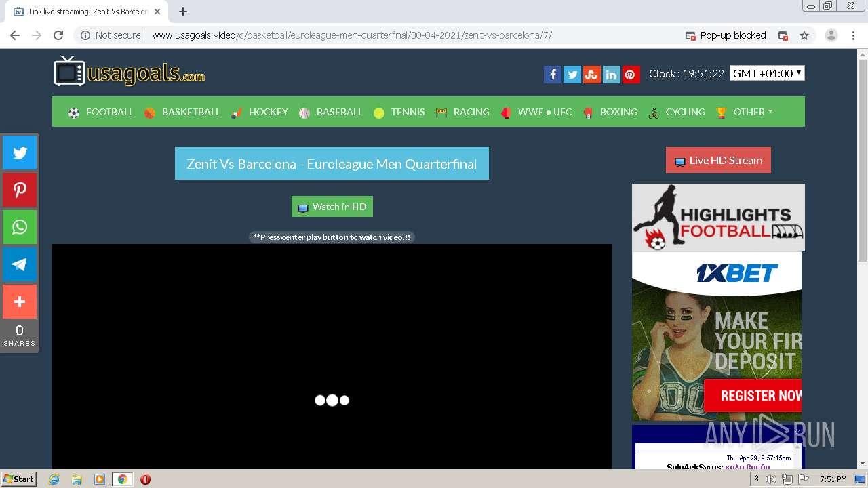This screenshot has height=488, width=868.
Task: Open LinkedIn icon in header
Action: point(612,75)
